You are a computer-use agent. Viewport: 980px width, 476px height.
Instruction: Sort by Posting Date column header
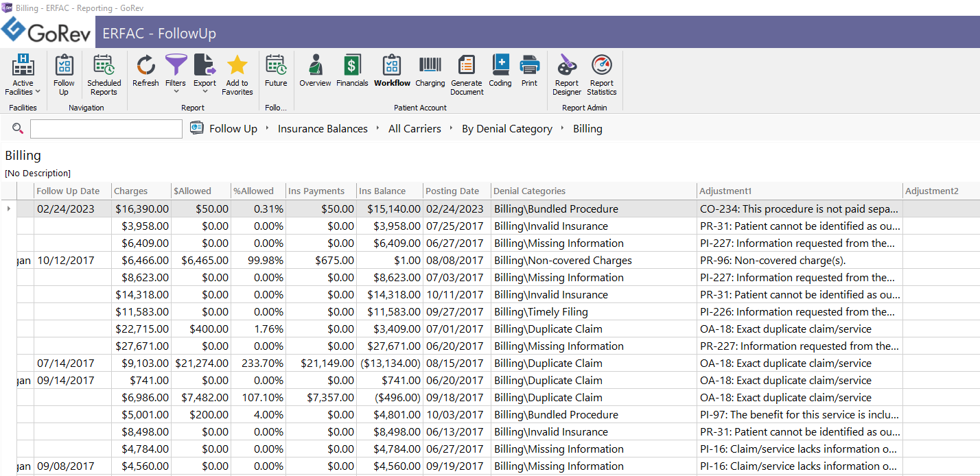click(x=457, y=191)
